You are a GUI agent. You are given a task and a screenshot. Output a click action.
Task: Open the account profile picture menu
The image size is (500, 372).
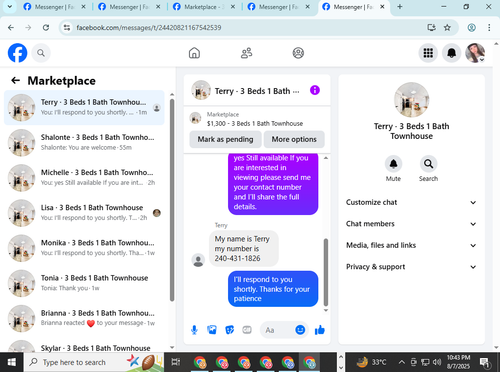click(475, 53)
